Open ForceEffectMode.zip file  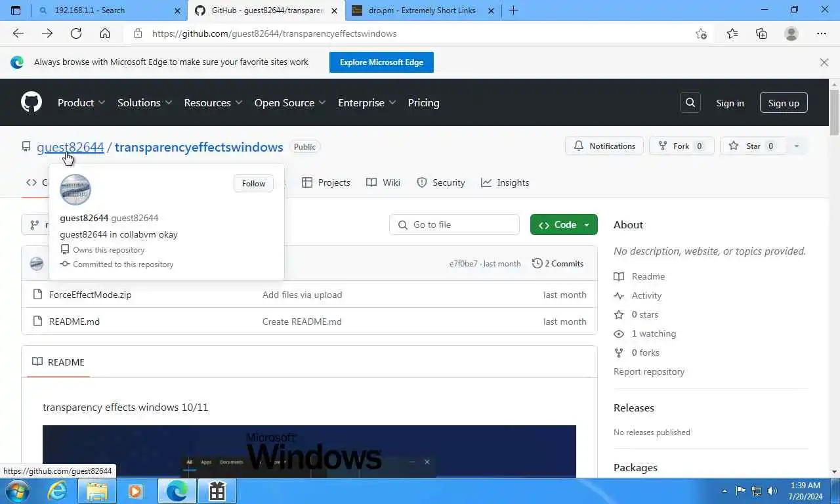coord(91,295)
